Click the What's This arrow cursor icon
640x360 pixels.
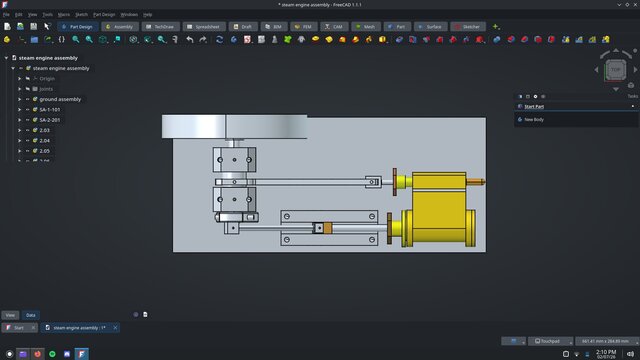pyautogui.click(x=47, y=27)
